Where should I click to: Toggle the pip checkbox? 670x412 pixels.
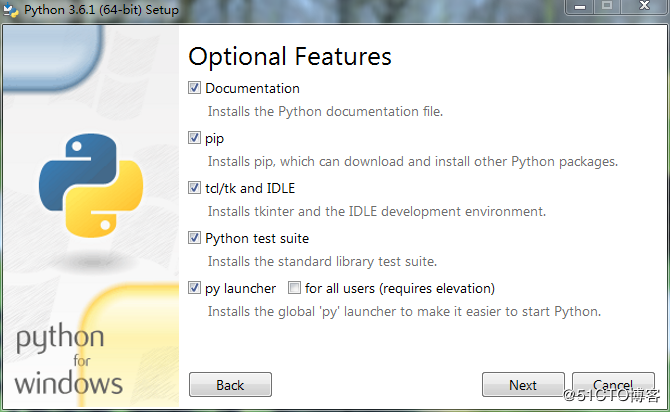coord(194,138)
